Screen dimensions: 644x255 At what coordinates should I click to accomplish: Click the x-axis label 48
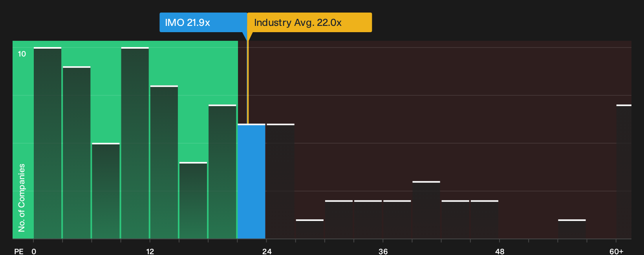point(499,251)
